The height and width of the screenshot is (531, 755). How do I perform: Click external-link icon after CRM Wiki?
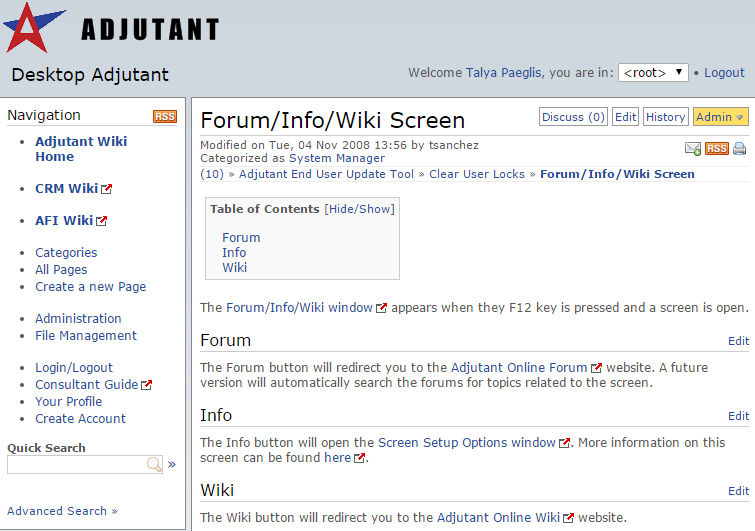pos(106,189)
